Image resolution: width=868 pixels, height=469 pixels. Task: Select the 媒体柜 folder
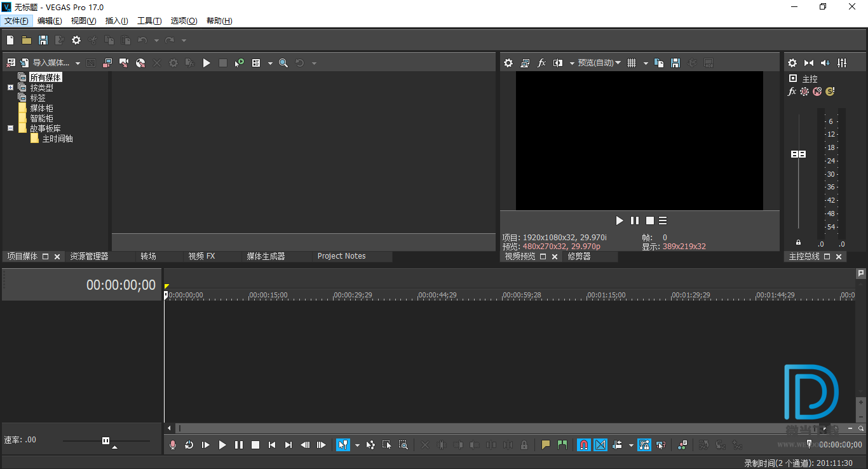[41, 108]
